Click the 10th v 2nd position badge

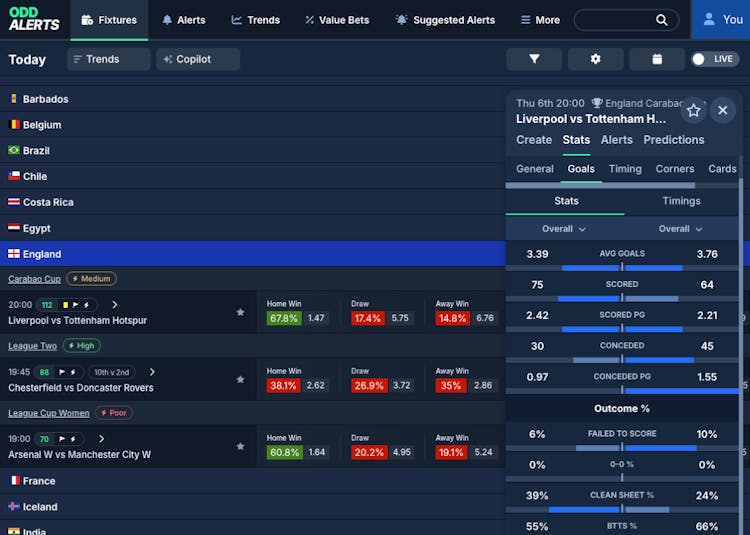111,372
